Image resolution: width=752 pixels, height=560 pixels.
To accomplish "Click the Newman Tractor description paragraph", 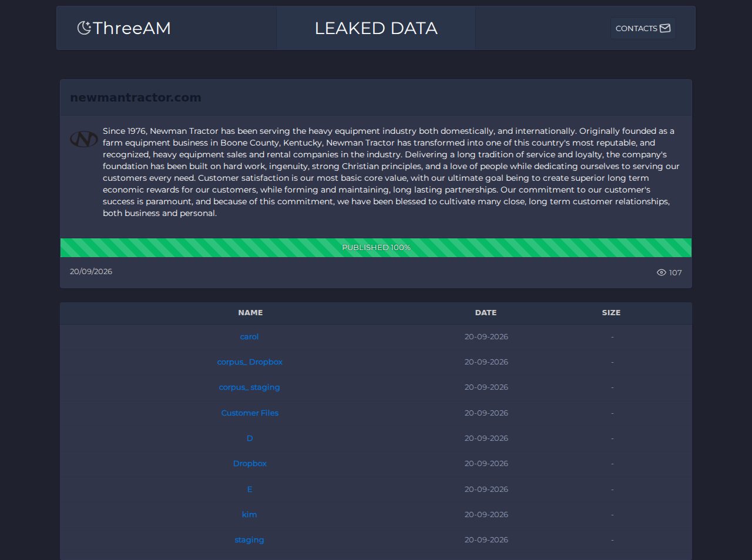I will (391, 172).
